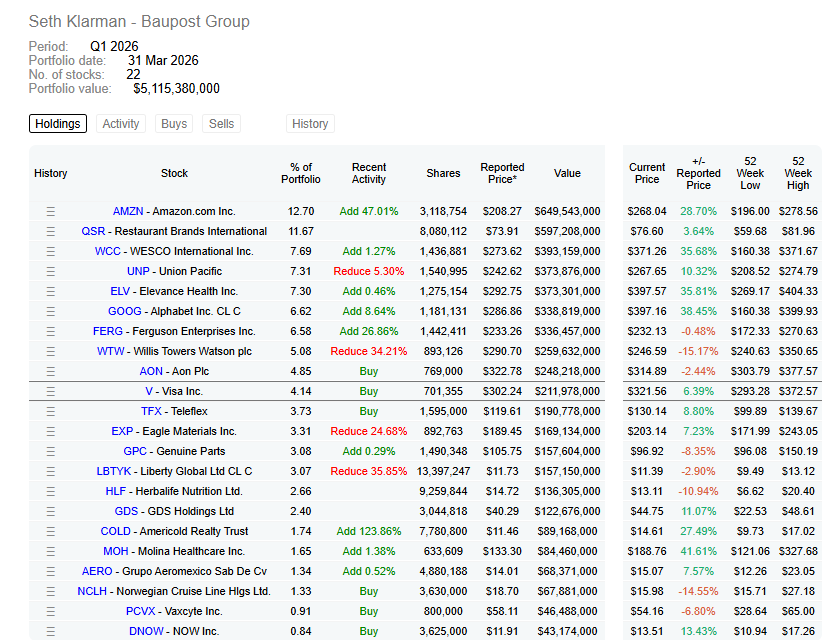Select the 'Reduce 34.21%' activity cell
This screenshot has height=644, width=835.
[x=369, y=351]
